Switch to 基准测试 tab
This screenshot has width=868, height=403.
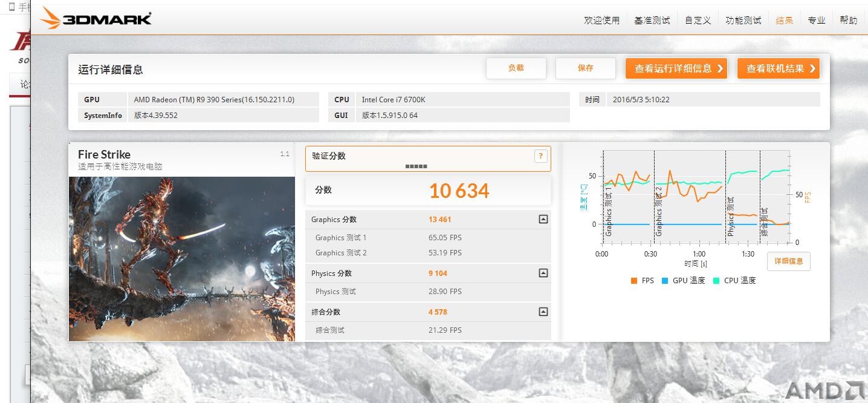click(x=652, y=20)
